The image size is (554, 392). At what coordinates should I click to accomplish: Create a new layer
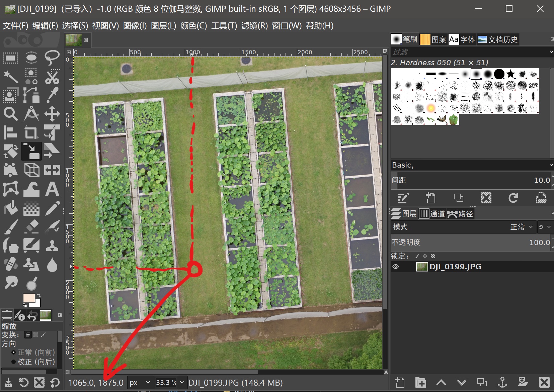click(400, 382)
